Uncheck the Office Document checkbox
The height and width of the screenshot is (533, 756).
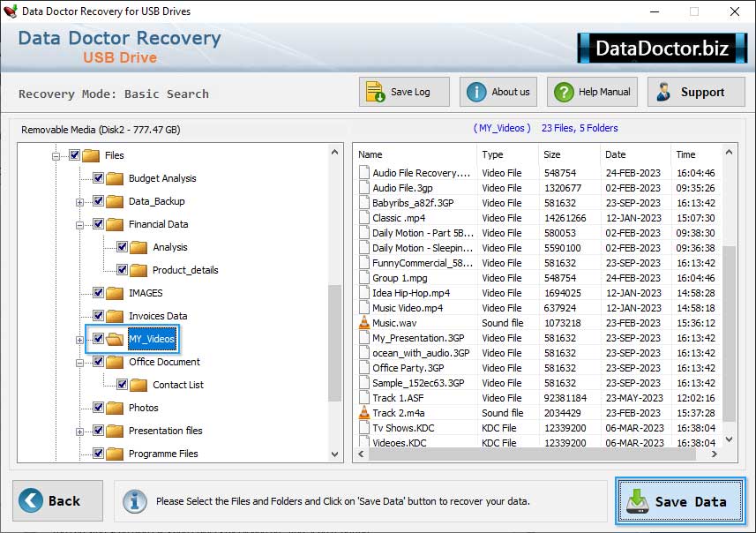click(x=98, y=361)
